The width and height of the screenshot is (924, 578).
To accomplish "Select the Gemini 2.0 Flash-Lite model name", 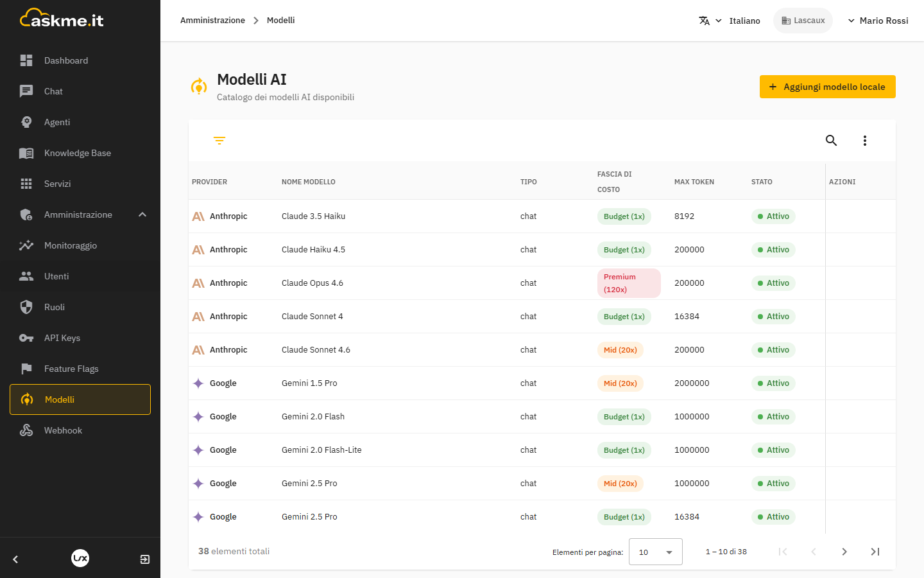I will [x=321, y=450].
